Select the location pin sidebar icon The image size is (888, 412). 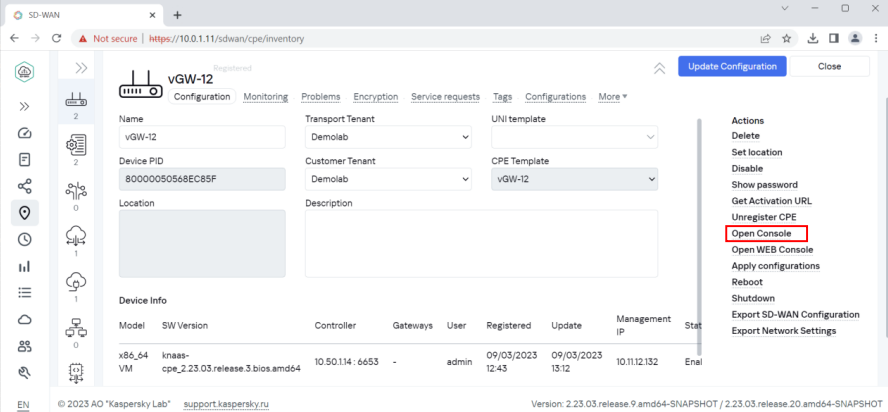(24, 213)
